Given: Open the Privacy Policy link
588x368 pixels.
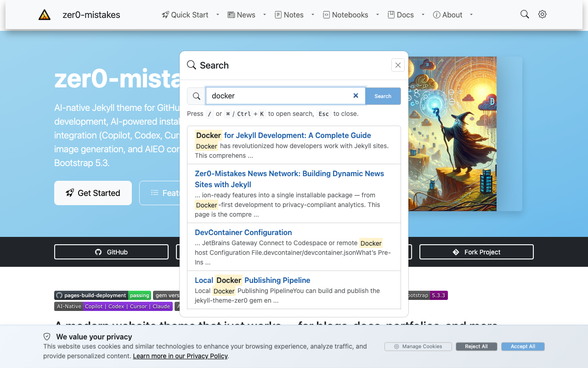Looking at the screenshot, I should click(x=180, y=356).
